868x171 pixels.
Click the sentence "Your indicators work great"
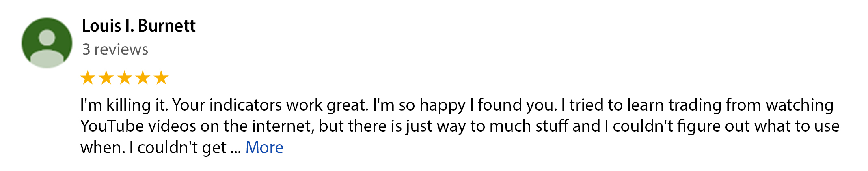(270, 105)
